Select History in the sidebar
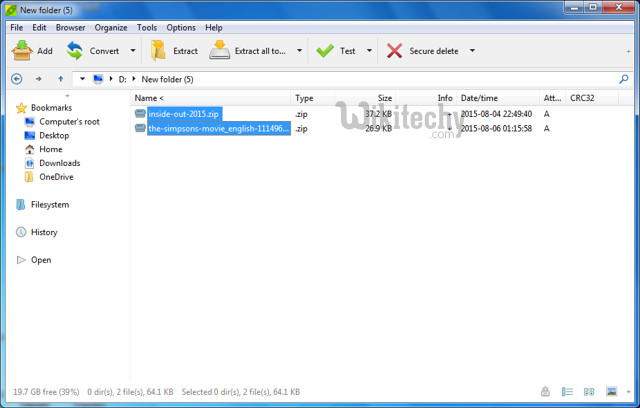 [44, 232]
